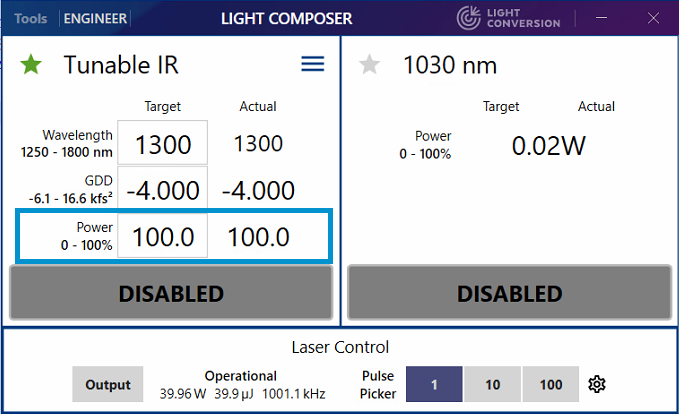Click the DISABLED button under 1030 nm
The width and height of the screenshot is (679, 414).
point(510,293)
